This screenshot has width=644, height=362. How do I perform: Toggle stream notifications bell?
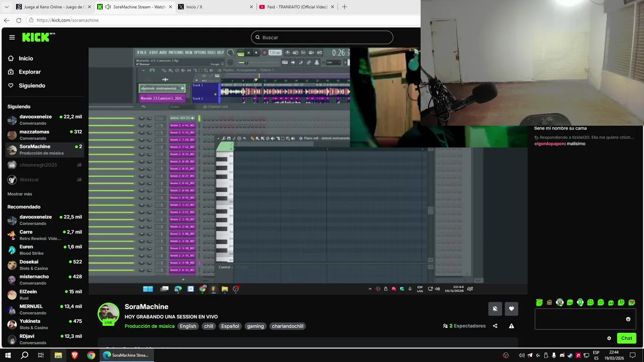click(495, 309)
